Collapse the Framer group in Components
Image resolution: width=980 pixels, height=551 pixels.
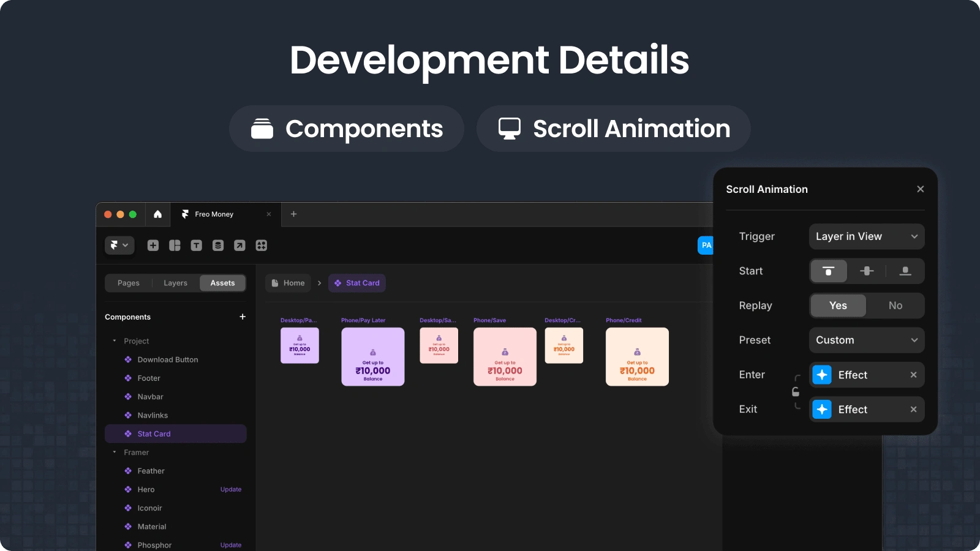[x=115, y=452]
